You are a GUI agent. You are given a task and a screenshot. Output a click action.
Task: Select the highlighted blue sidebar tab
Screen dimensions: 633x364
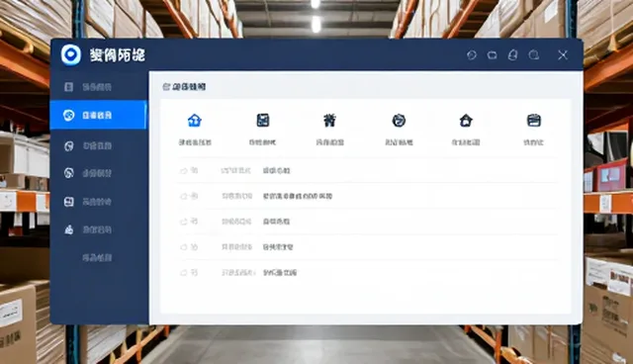click(99, 115)
